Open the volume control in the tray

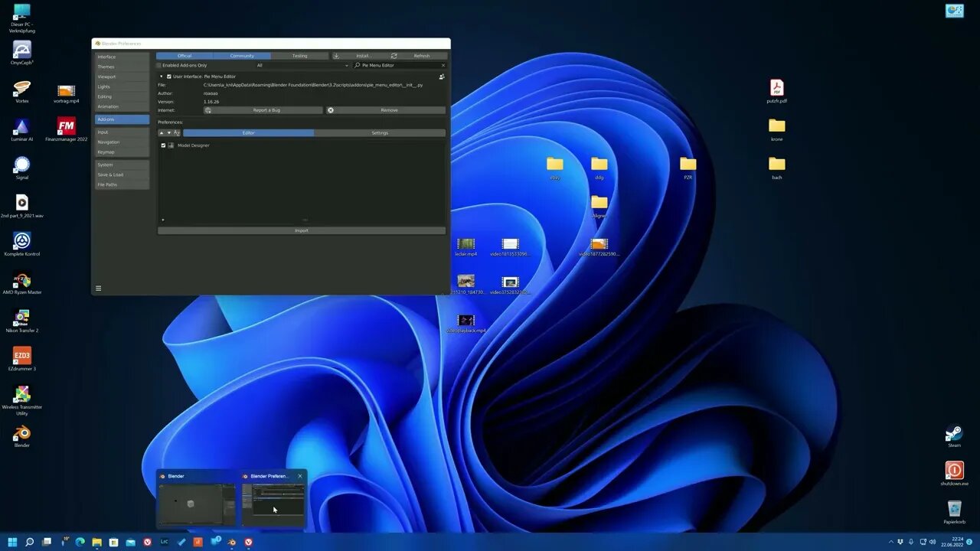coord(933,542)
